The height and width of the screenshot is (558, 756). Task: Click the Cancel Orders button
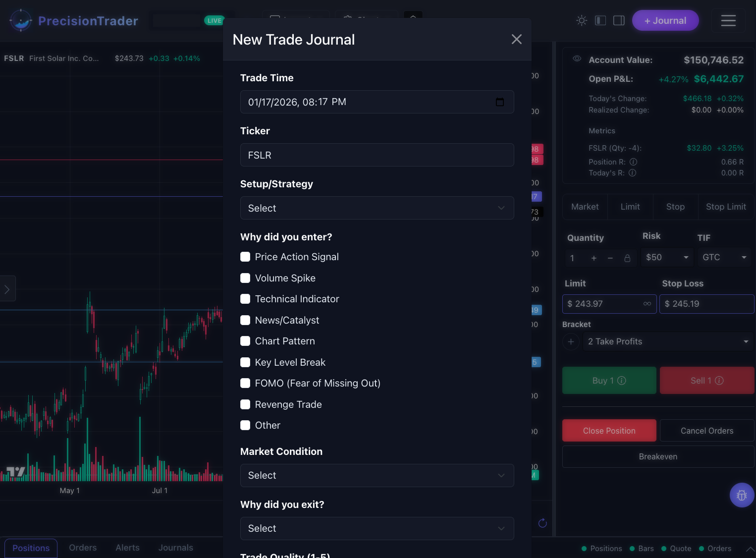coord(707,431)
